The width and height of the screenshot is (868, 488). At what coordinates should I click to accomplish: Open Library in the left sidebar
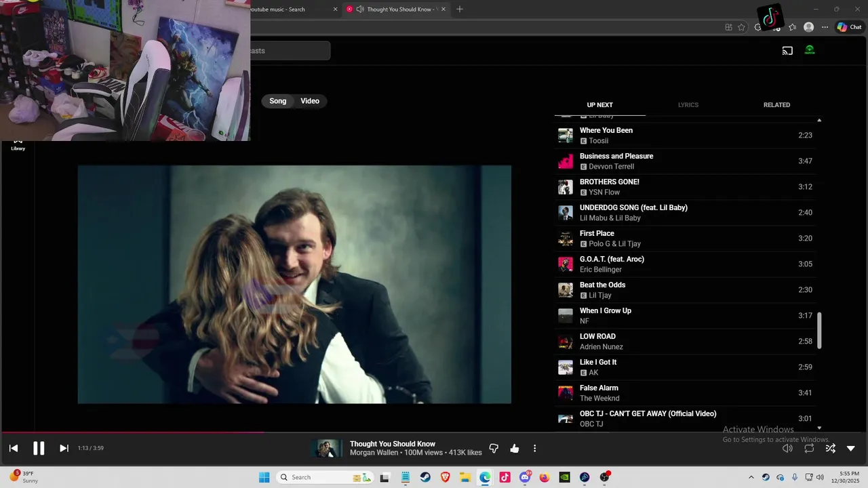click(18, 144)
